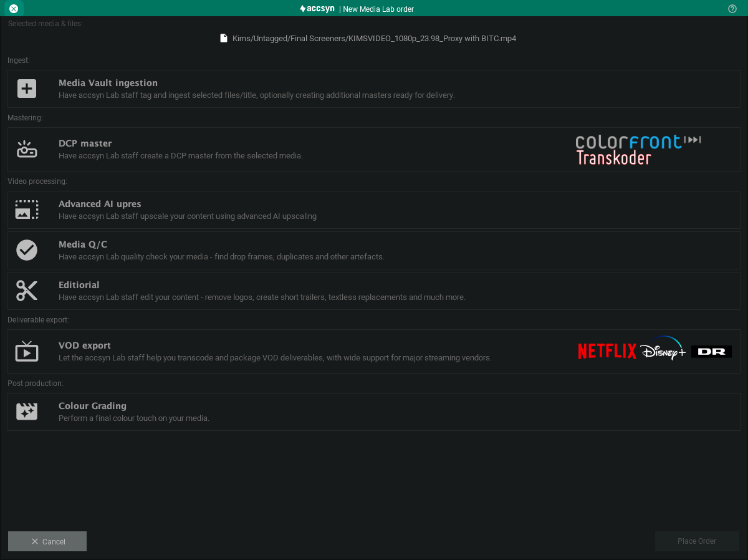Click the 'Post production:' section label
The width and height of the screenshot is (748, 560).
pyautogui.click(x=36, y=384)
